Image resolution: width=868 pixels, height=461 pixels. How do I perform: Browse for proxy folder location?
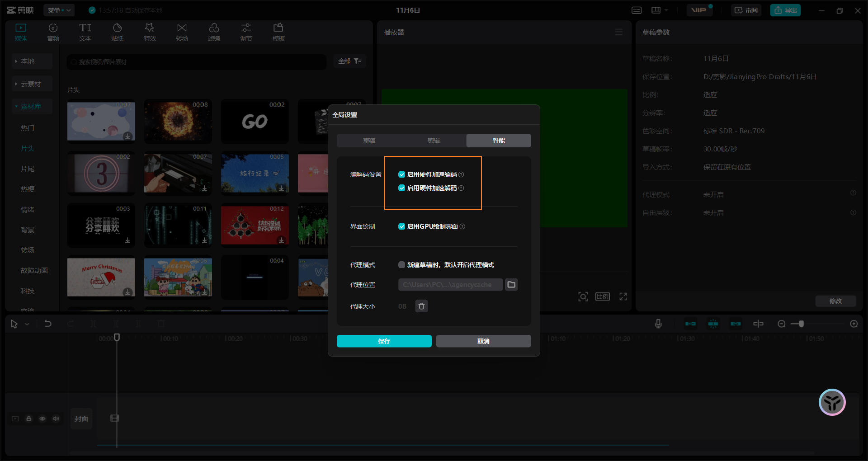coord(511,285)
